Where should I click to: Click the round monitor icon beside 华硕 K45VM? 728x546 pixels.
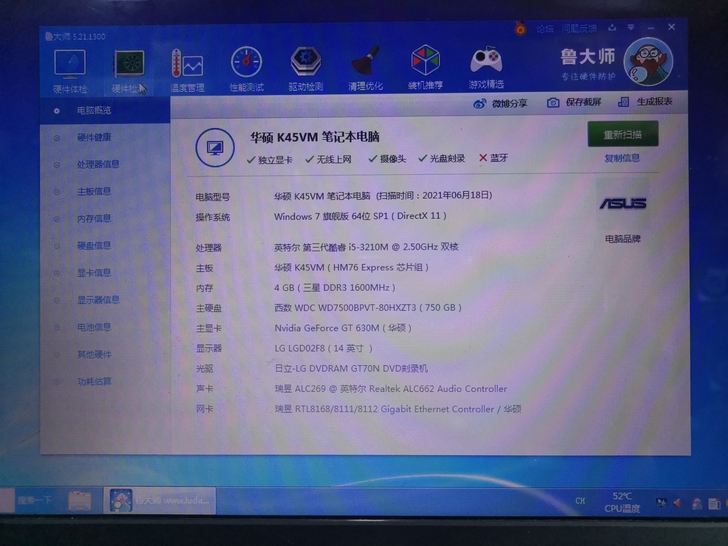(215, 148)
